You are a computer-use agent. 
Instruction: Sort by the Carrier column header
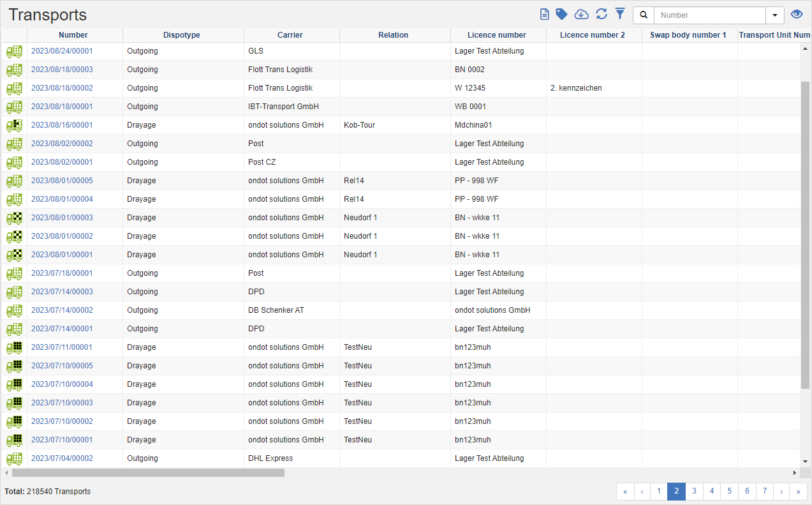(291, 35)
